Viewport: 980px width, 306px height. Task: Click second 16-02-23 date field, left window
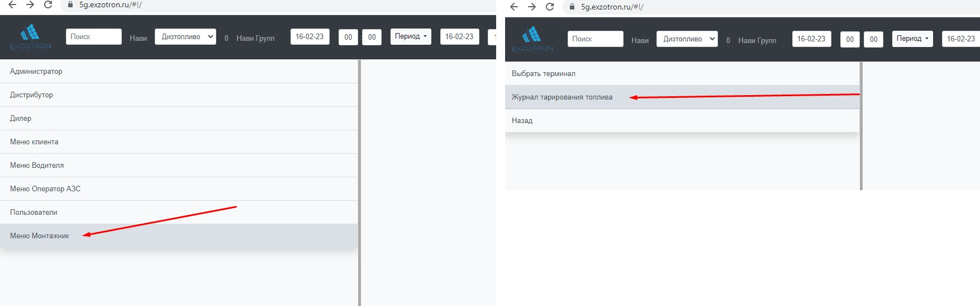click(460, 36)
